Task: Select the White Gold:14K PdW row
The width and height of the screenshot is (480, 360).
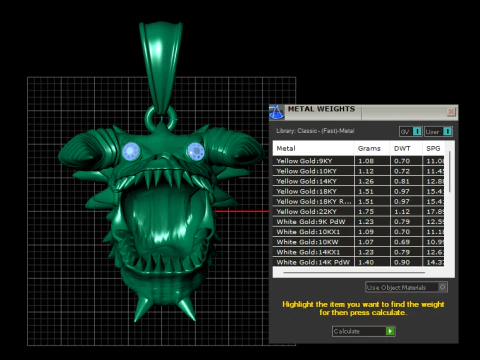Action: click(358, 262)
